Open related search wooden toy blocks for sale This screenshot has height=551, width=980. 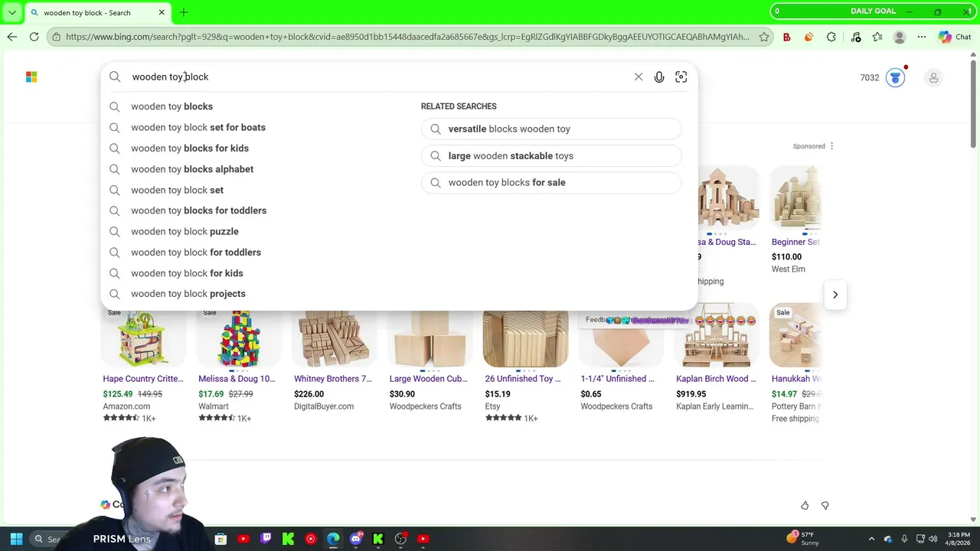tap(551, 182)
